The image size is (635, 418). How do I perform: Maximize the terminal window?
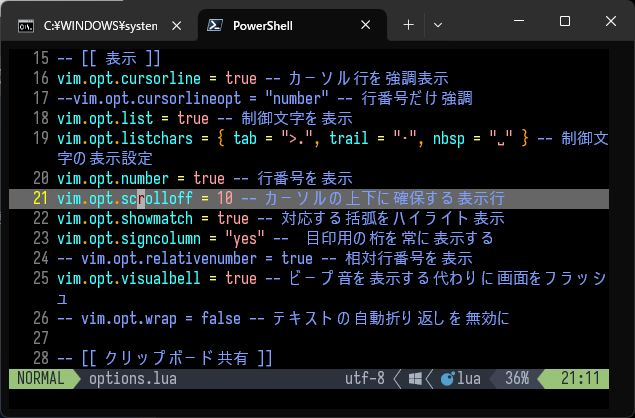coord(565,22)
